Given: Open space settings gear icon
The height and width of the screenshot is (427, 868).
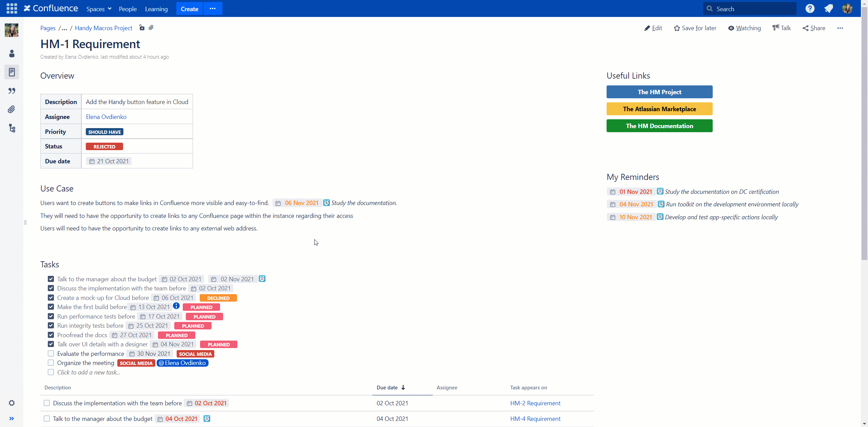Looking at the screenshot, I should (12, 403).
